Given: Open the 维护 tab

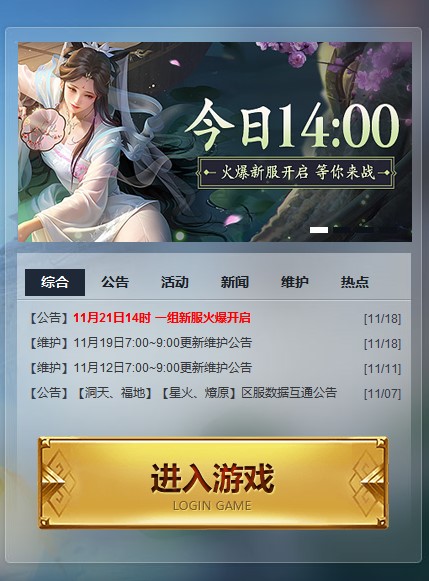Looking at the screenshot, I should (x=295, y=282).
